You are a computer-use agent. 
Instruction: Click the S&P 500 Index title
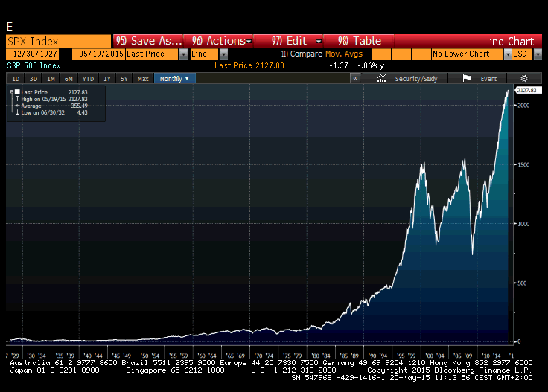point(34,65)
